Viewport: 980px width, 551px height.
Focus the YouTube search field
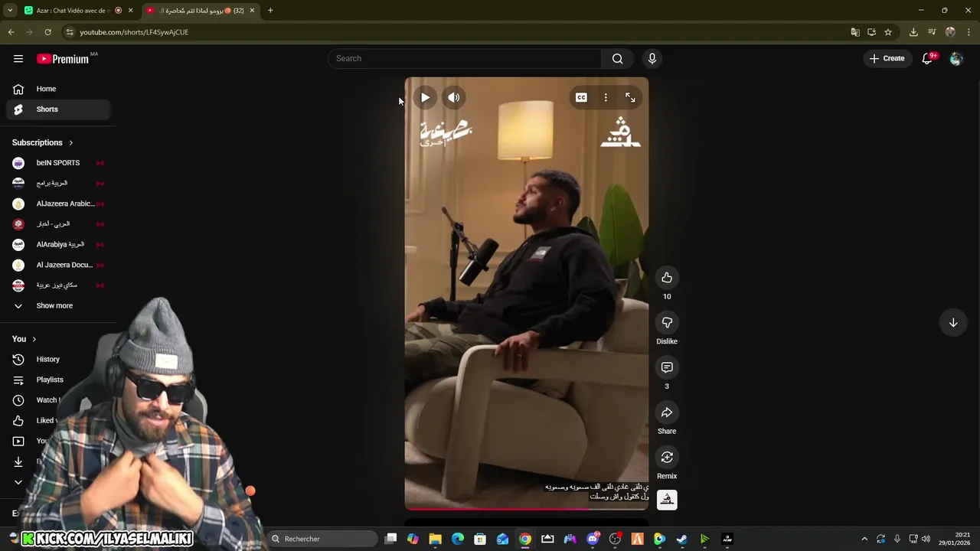pyautogui.click(x=465, y=58)
